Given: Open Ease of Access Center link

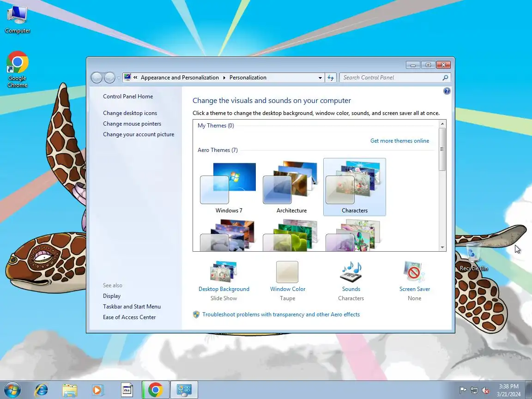Looking at the screenshot, I should click(129, 317).
